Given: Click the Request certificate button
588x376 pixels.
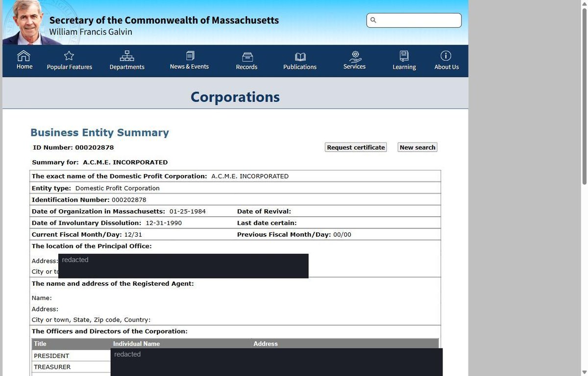Looking at the screenshot, I should pyautogui.click(x=356, y=147).
